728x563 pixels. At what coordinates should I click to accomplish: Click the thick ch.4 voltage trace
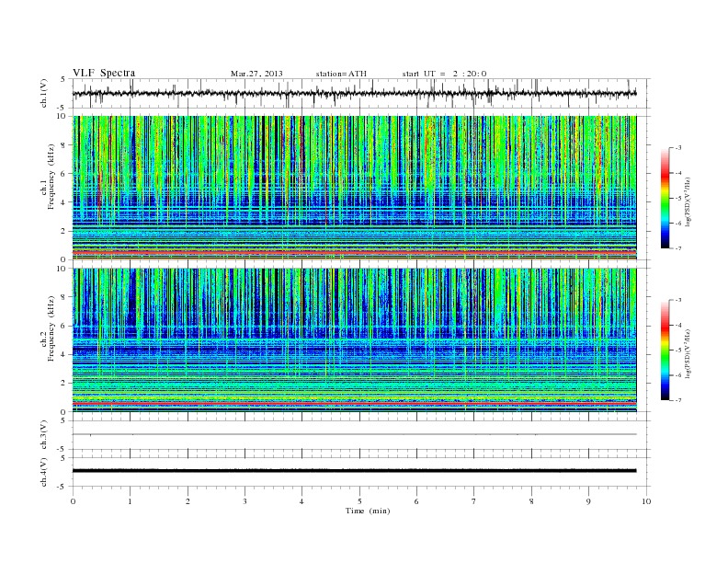(x=354, y=471)
